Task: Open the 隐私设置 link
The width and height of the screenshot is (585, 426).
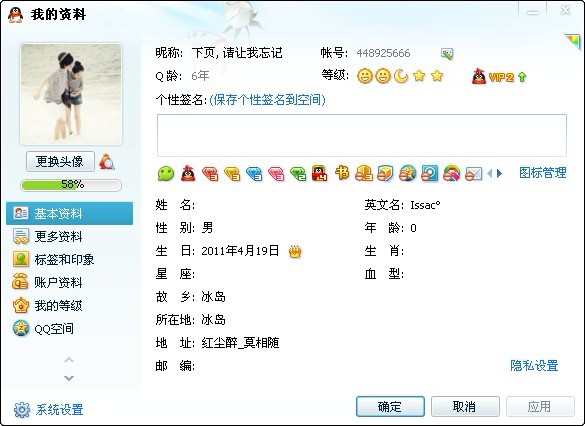Action: (534, 366)
